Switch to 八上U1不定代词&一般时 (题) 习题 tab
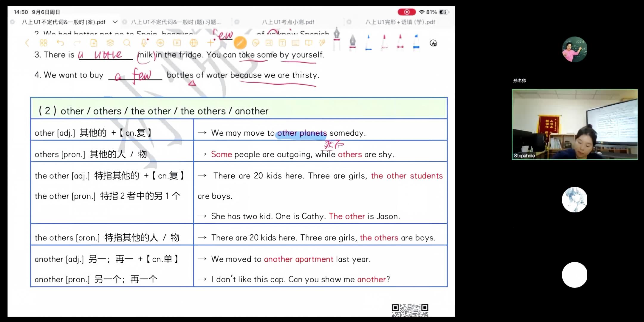Viewport: 644px width, 322px height. pos(176,22)
